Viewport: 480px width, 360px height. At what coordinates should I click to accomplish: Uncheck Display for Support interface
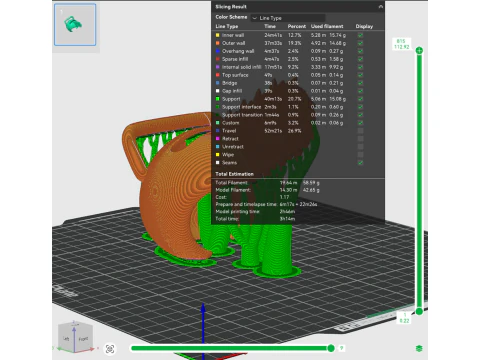360,107
